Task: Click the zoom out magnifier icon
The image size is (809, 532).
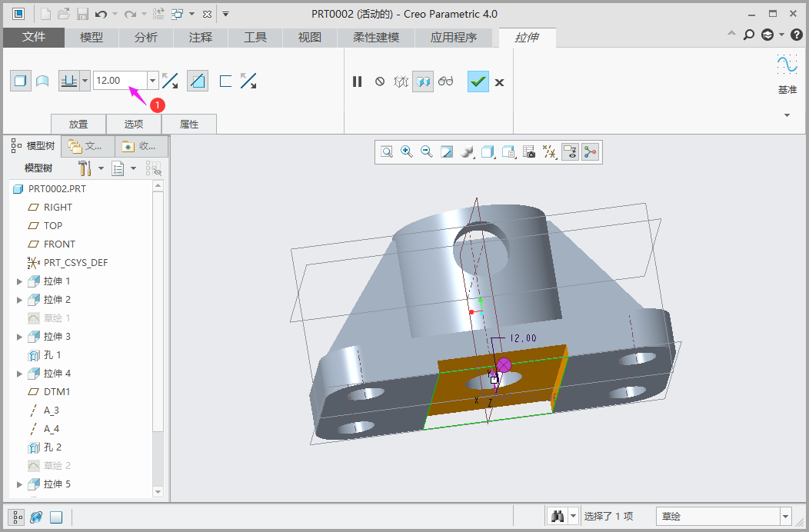Action: [427, 152]
